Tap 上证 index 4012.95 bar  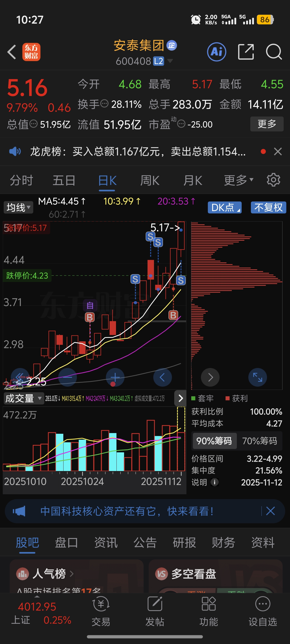(x=41, y=613)
